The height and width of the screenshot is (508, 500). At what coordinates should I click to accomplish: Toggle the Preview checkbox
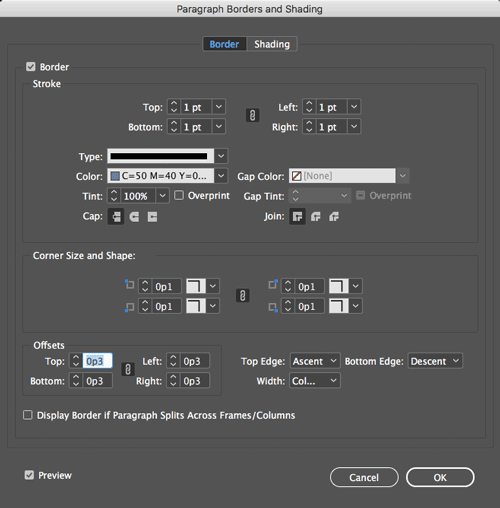[29, 475]
